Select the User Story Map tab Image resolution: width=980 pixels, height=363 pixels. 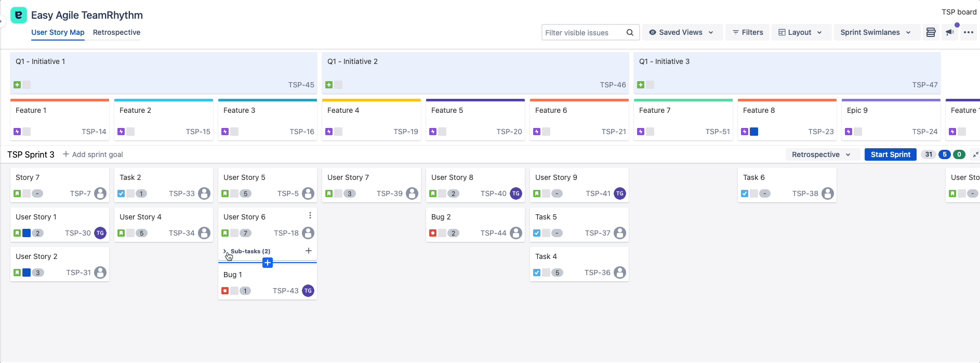[x=58, y=32]
